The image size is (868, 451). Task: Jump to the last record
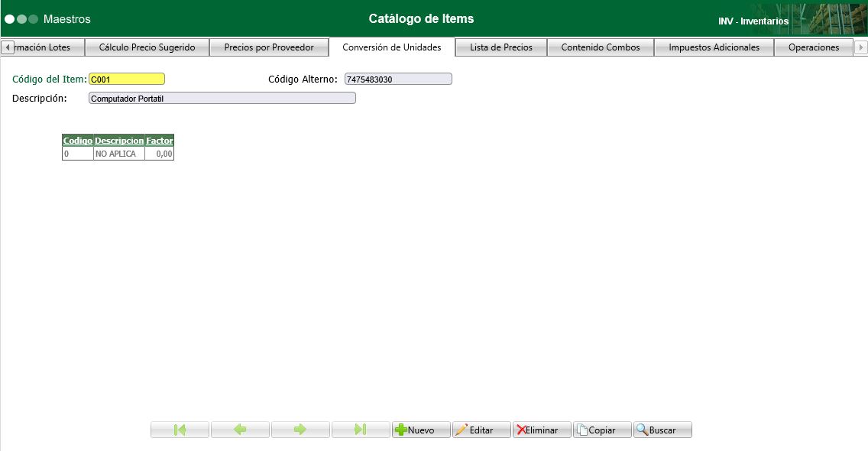361,430
